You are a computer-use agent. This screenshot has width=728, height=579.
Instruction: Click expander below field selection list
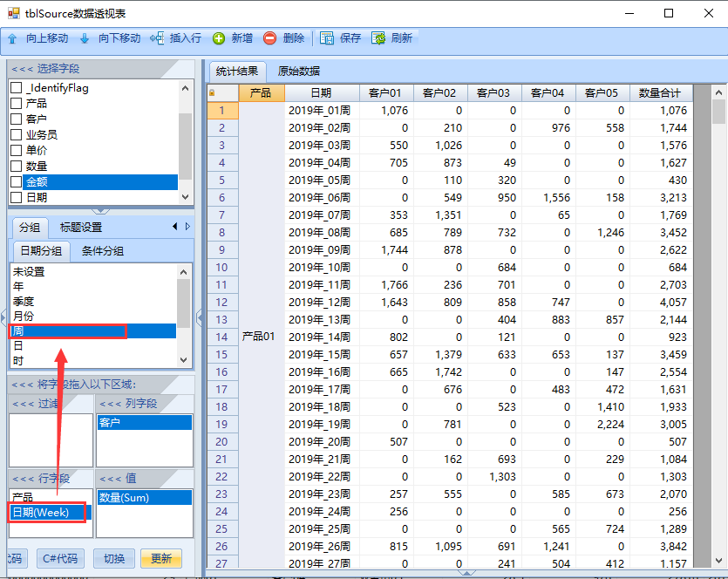(x=101, y=211)
